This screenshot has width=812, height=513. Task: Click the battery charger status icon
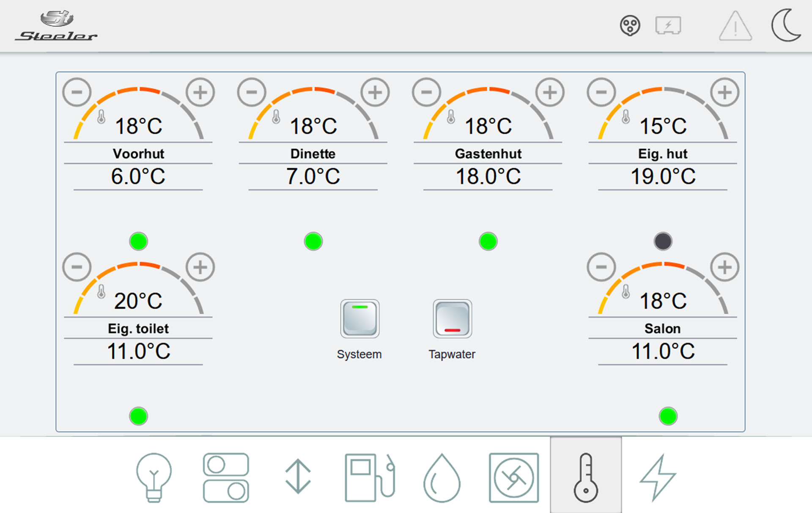tap(668, 26)
